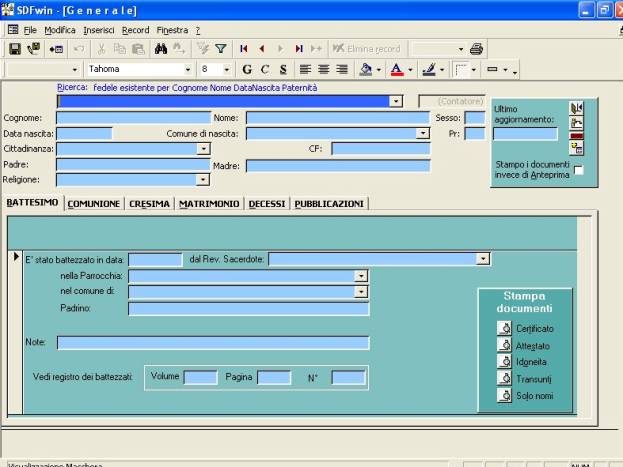623x467 pixels.
Task: Click the Elimina record button
Action: (366, 49)
